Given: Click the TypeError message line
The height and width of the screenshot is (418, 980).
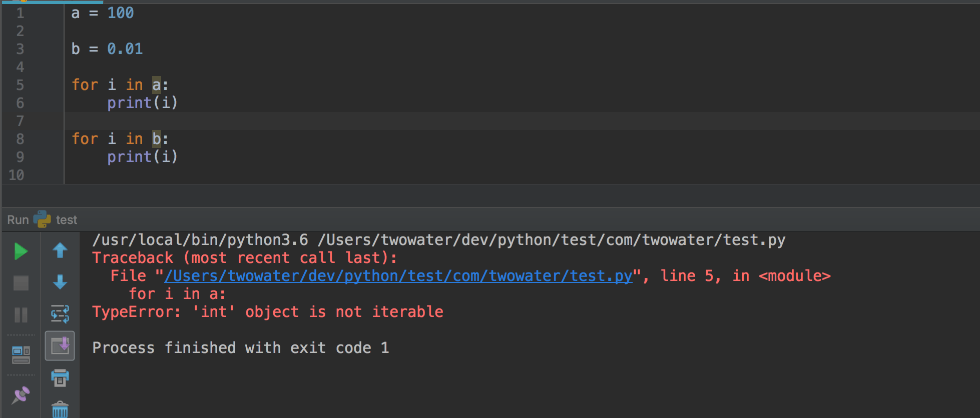Looking at the screenshot, I should pyautogui.click(x=268, y=312).
